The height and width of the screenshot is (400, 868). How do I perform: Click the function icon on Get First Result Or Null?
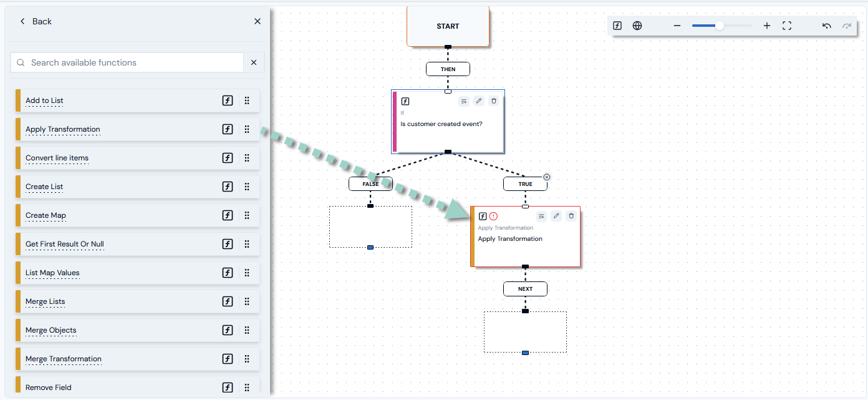228,244
